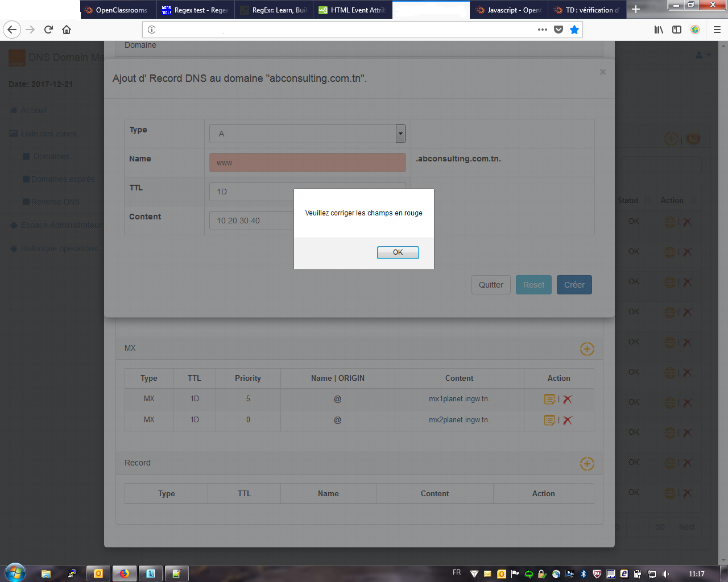Switch to the HTML Event Attributes tab

pyautogui.click(x=352, y=10)
